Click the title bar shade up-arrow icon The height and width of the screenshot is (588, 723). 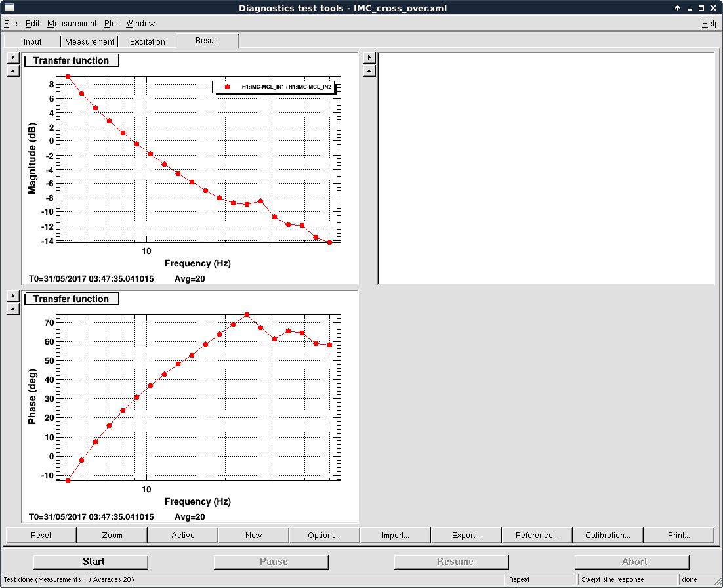point(678,8)
